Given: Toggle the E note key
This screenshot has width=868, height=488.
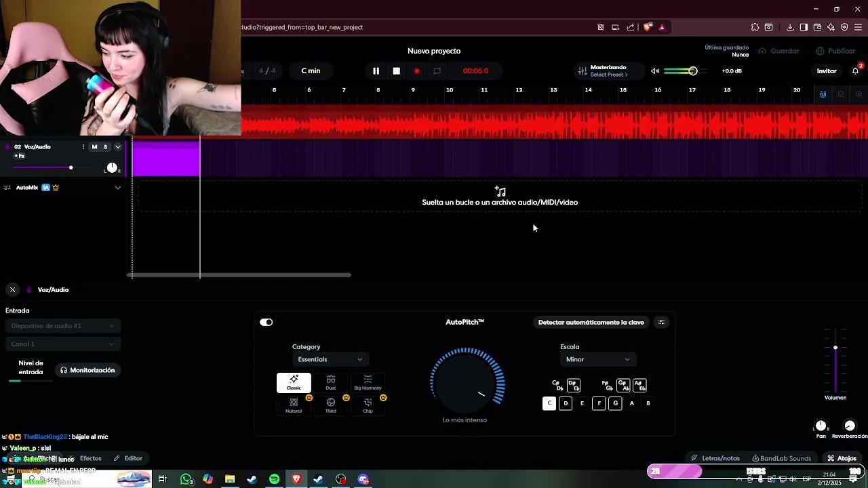Looking at the screenshot, I should (x=582, y=403).
